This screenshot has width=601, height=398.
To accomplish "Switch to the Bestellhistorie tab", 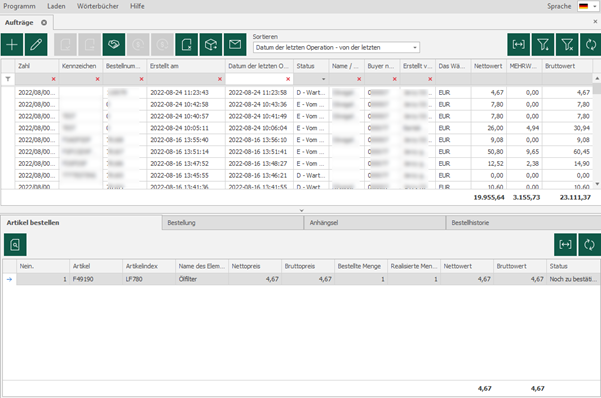I will [x=524, y=223].
